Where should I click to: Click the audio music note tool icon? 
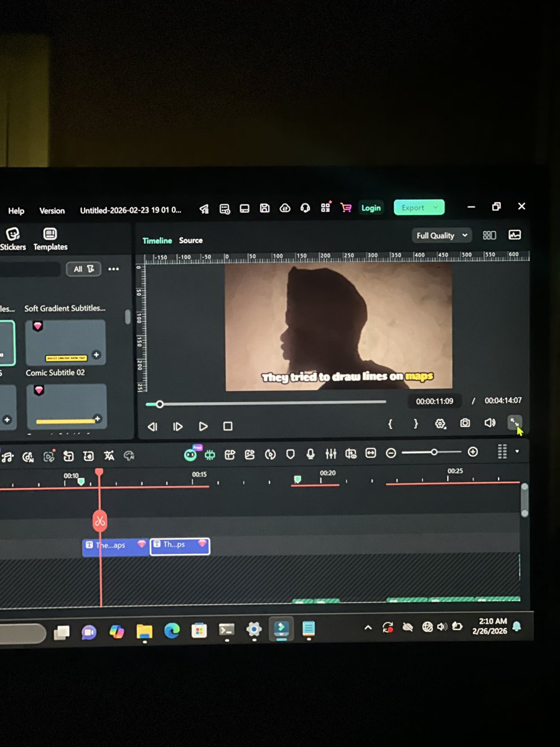click(x=7, y=457)
